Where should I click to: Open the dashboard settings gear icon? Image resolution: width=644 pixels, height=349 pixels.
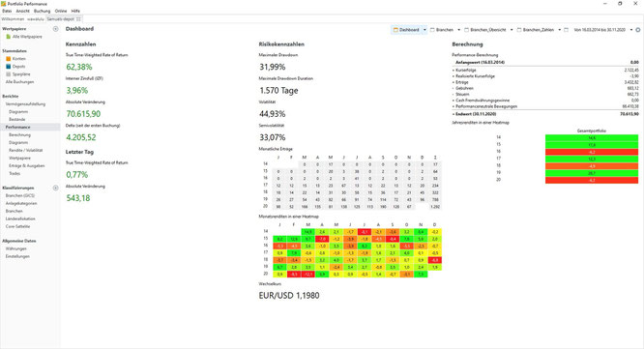pos(638,30)
